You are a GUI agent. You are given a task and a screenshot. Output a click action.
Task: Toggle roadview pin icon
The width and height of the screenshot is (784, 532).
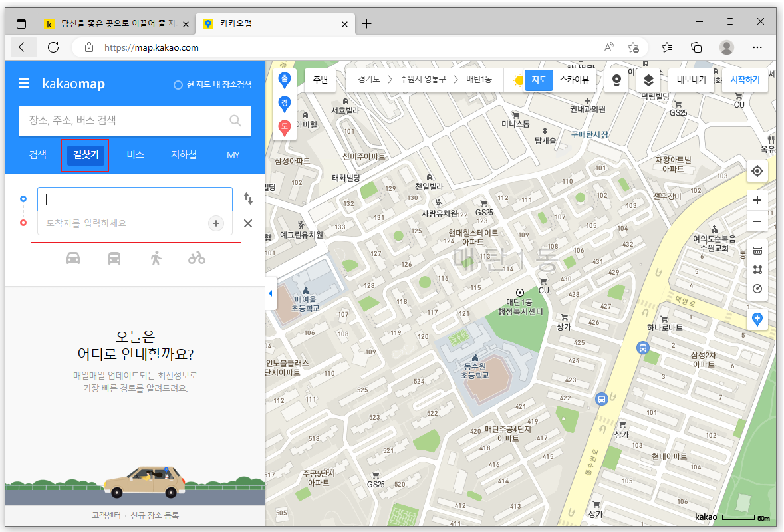point(616,80)
